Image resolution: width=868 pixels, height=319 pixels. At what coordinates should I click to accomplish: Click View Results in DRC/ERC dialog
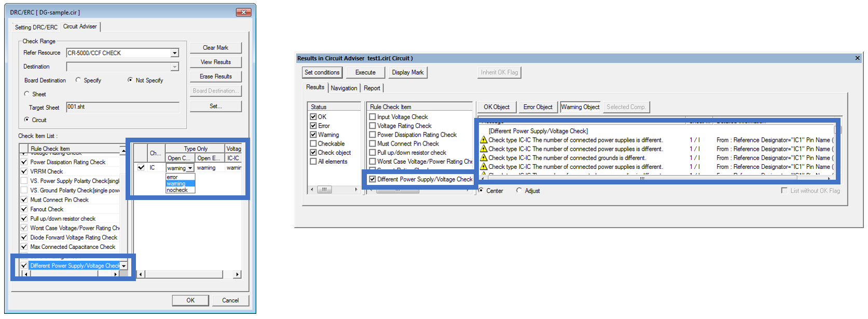coord(215,62)
